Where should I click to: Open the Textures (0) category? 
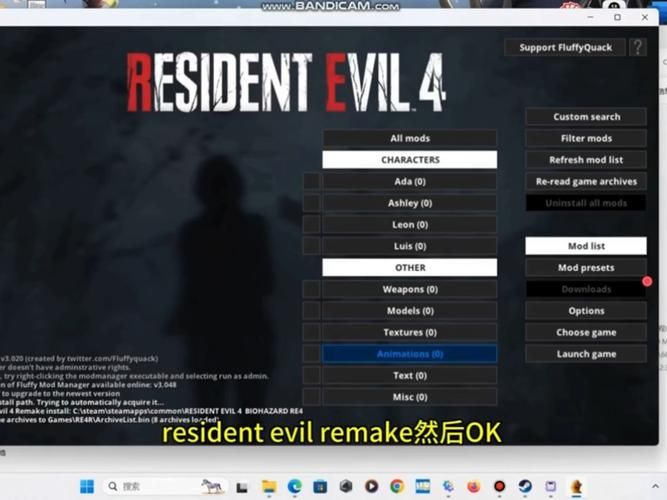tap(410, 332)
